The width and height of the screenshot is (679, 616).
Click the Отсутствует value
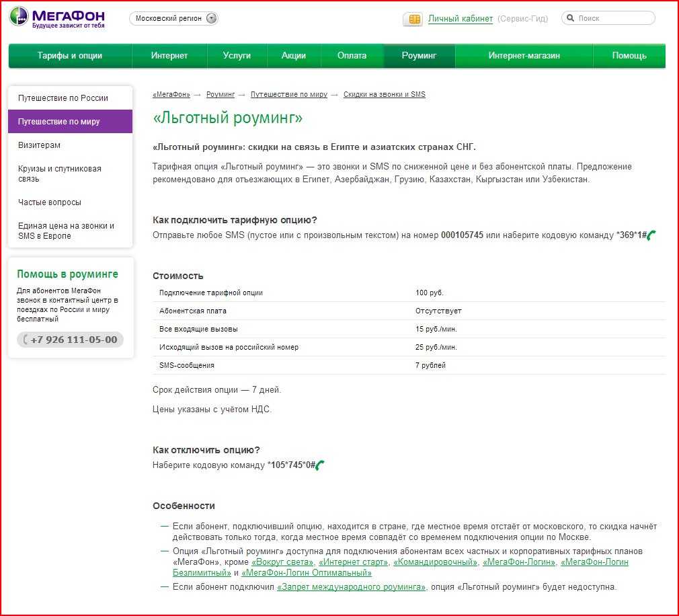tap(439, 311)
